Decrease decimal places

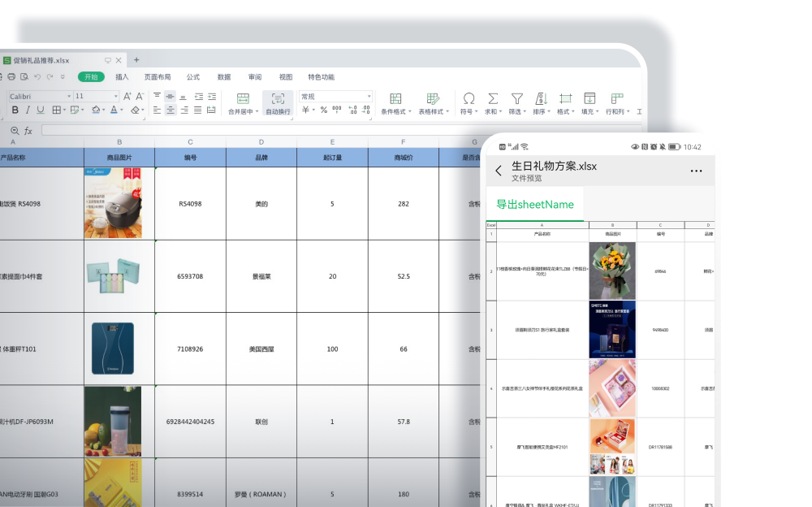366,110
